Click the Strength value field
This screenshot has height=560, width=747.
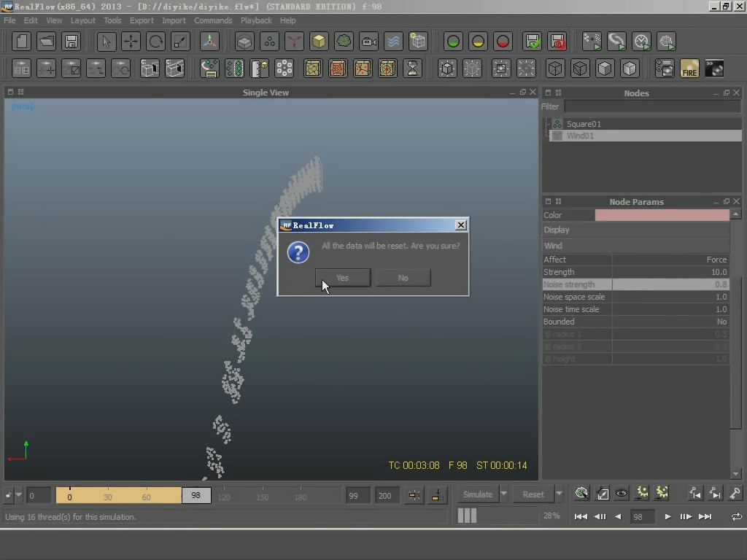click(x=670, y=272)
